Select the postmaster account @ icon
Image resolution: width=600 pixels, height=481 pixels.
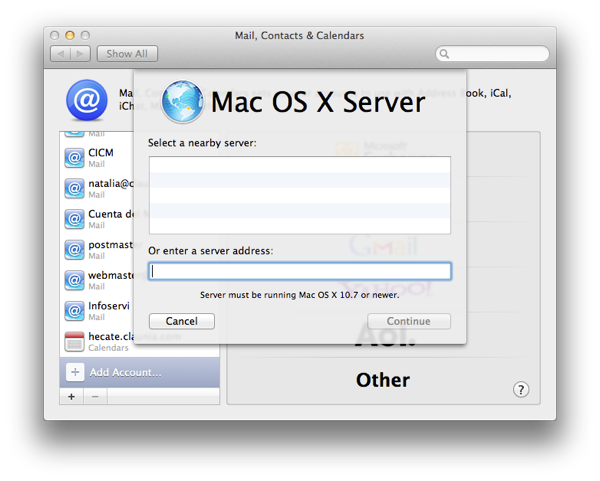[x=74, y=249]
